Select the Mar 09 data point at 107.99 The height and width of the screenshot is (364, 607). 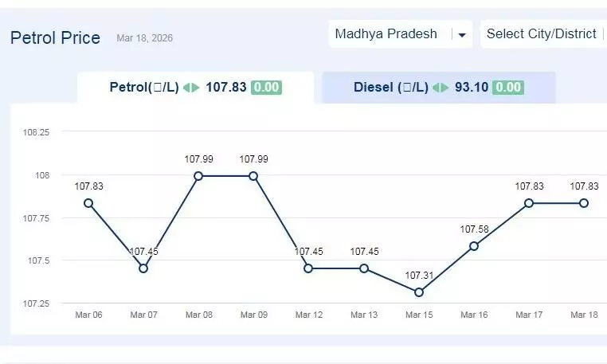[x=253, y=176]
